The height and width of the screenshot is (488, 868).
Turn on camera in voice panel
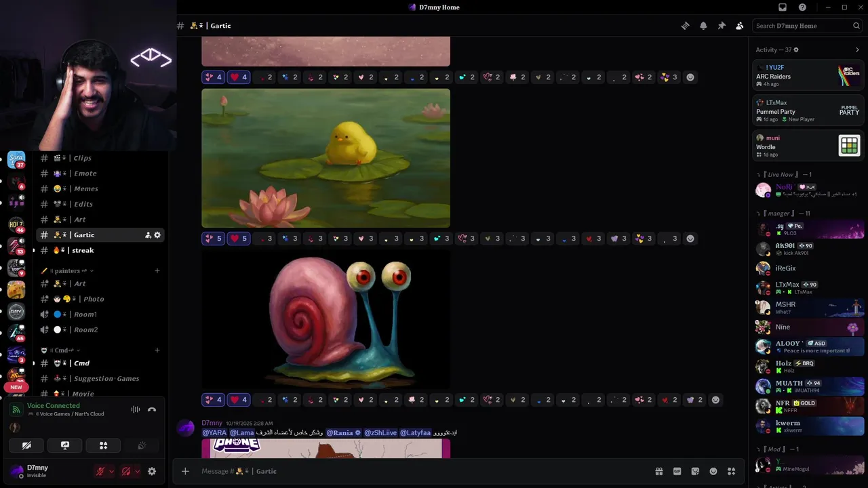[26, 445]
